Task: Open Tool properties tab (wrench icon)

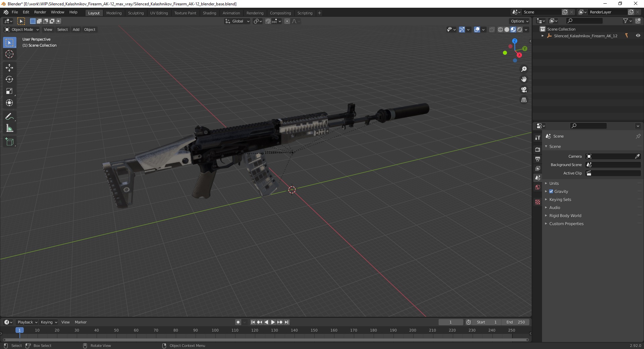Action: coord(538,137)
